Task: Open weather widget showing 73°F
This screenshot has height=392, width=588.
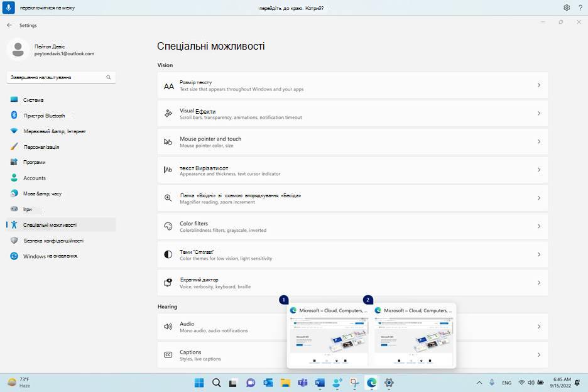Action: coord(19,383)
